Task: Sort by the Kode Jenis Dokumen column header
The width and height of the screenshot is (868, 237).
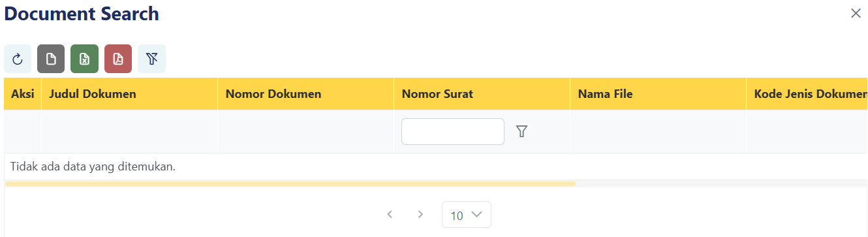Action: click(x=807, y=94)
